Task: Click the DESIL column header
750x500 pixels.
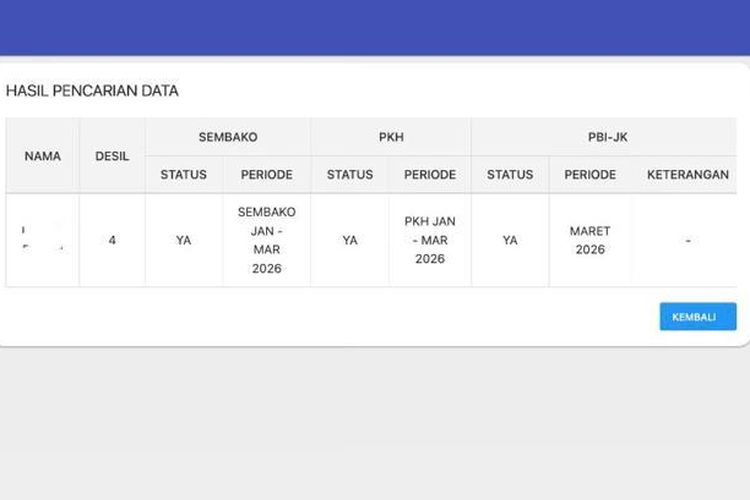Action: pos(112,156)
